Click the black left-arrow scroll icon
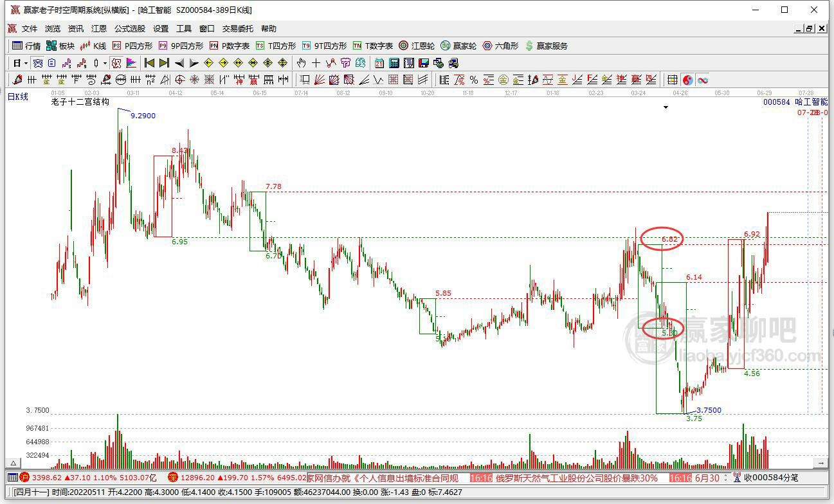Viewport: 834px width, 504px height. 179,63
